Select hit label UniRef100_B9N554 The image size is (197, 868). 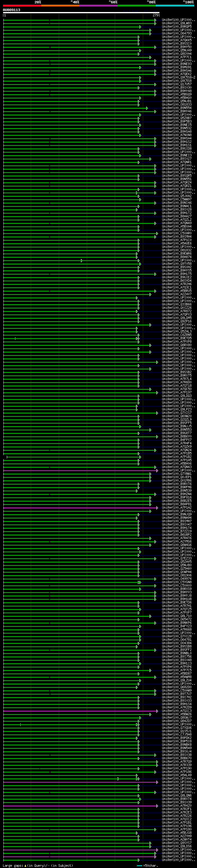coord(177,108)
